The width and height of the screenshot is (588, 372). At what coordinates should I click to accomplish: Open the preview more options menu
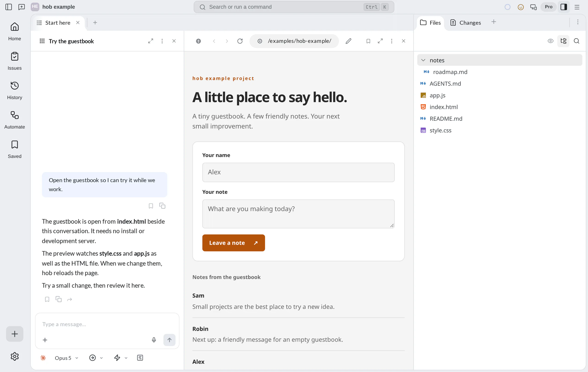392,41
